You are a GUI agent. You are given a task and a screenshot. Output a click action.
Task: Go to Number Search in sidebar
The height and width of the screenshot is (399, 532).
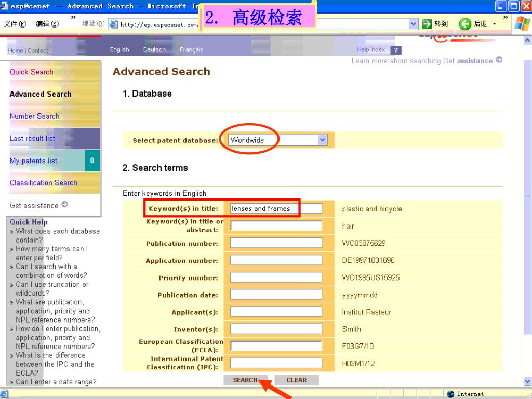34,116
